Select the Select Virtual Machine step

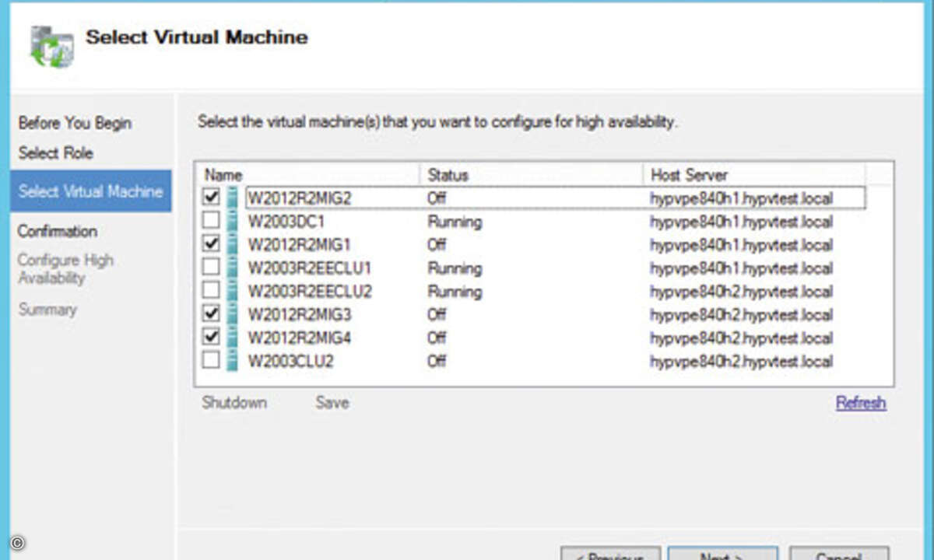[x=91, y=191]
